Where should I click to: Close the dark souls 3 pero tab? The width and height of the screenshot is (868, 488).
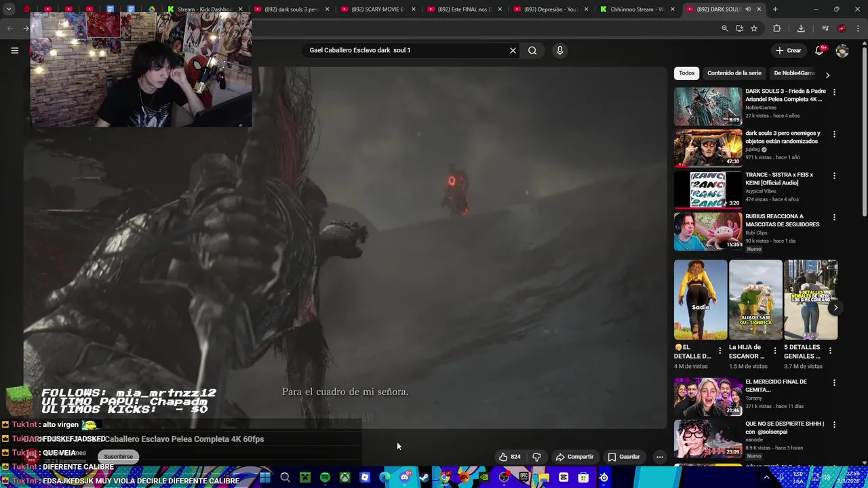[328, 9]
